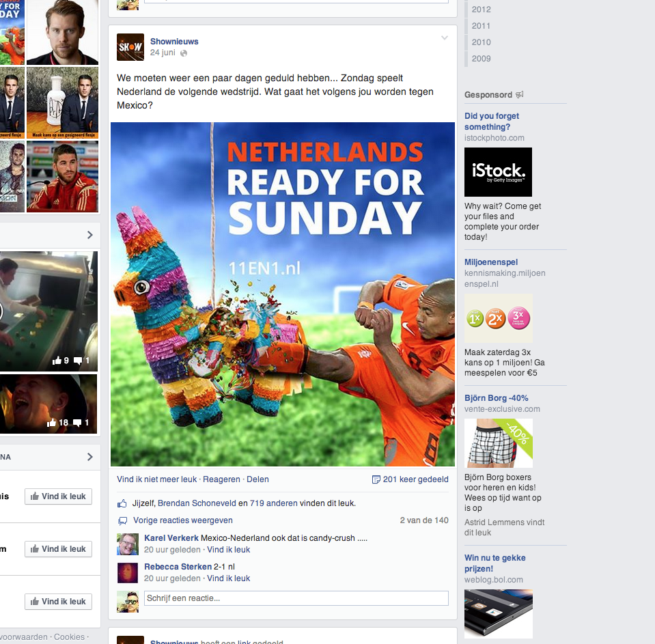The width and height of the screenshot is (655, 644).
Task: Click the comments speech bubble icon
Action: tap(123, 521)
